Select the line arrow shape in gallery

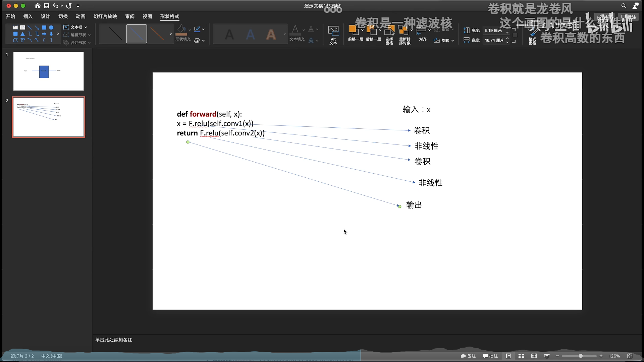click(37, 27)
